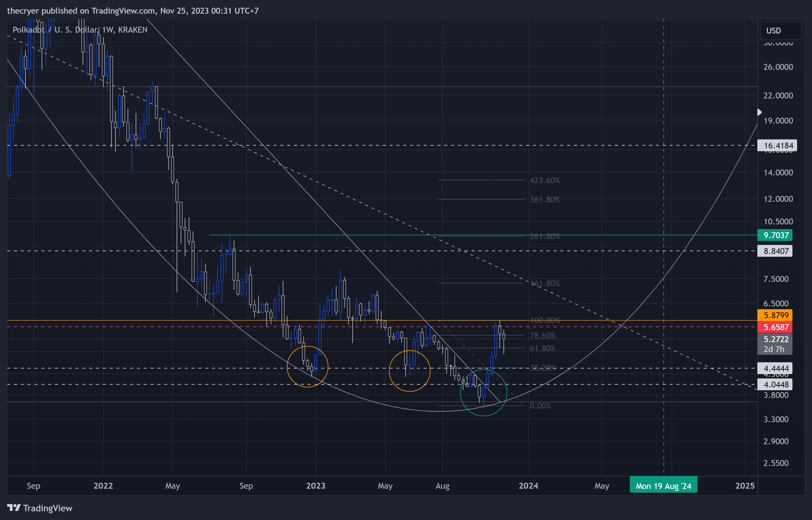Click the 19.0000 price axis label
This screenshot has width=812, height=520.
[x=778, y=120]
